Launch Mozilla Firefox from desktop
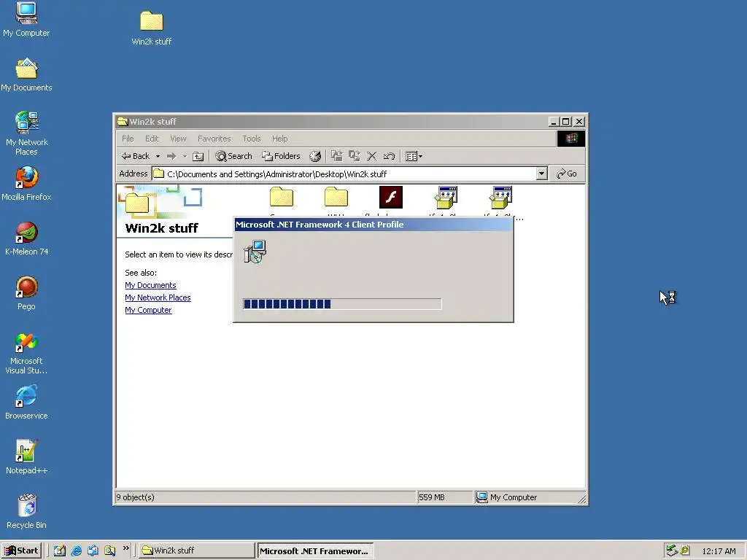The image size is (747, 560). pos(26,184)
